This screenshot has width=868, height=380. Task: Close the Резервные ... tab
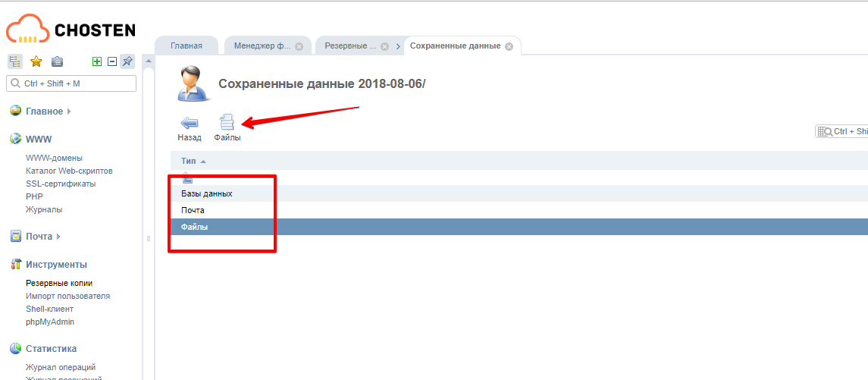click(385, 46)
